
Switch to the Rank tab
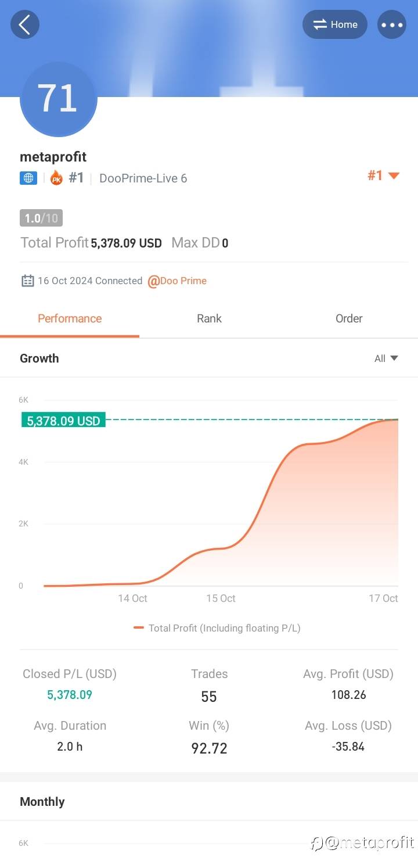[209, 318]
